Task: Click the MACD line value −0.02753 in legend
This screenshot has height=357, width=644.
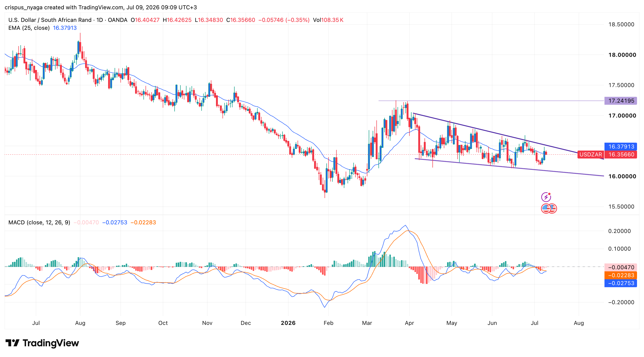Action: (115, 222)
